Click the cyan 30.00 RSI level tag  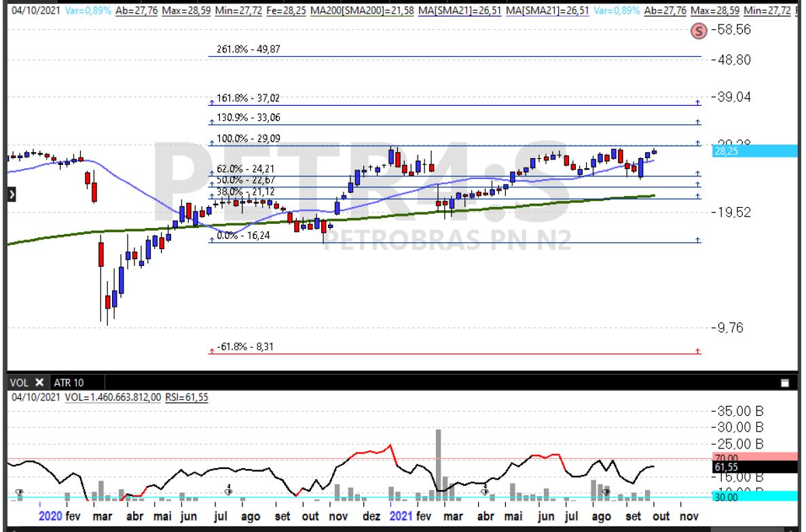(754, 497)
